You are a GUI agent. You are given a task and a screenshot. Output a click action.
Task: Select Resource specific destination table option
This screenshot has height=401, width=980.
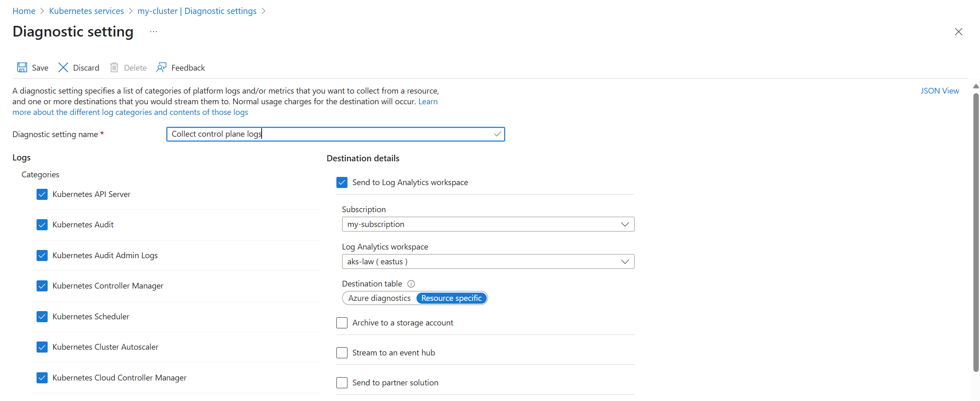pyautogui.click(x=451, y=298)
